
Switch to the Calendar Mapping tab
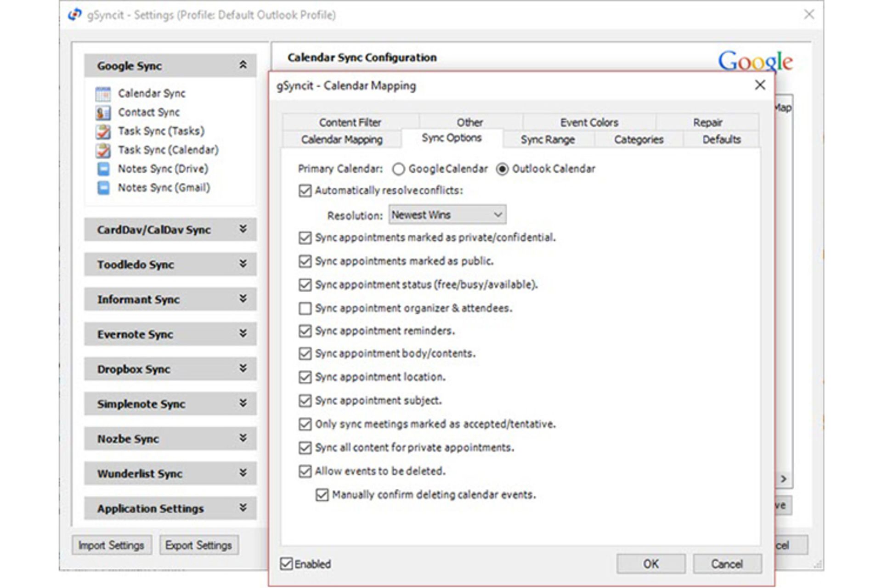pos(342,139)
